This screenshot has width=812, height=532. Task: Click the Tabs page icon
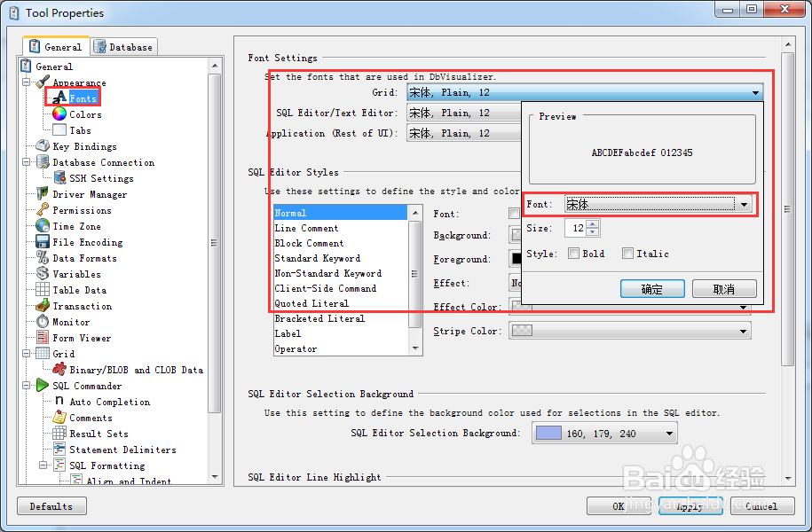tap(59, 129)
